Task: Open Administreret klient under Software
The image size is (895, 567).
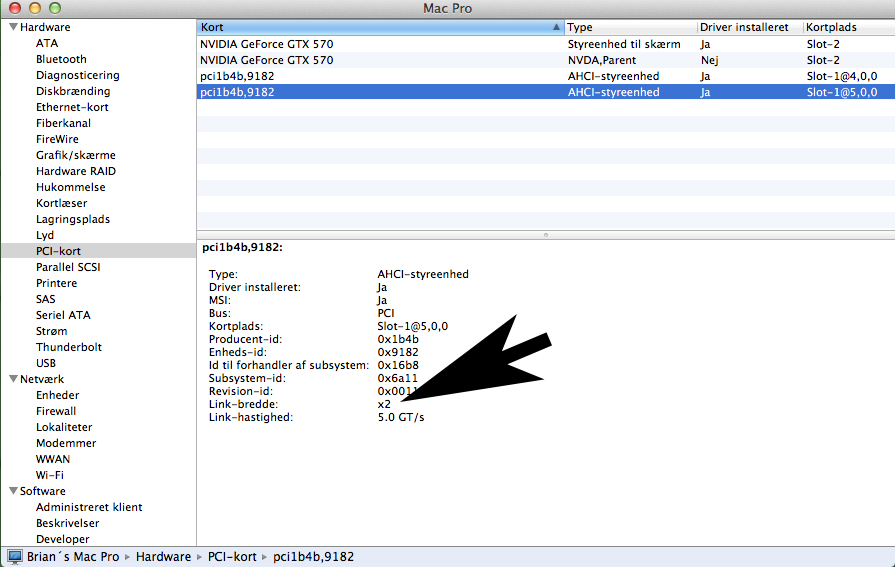Action: (89, 507)
